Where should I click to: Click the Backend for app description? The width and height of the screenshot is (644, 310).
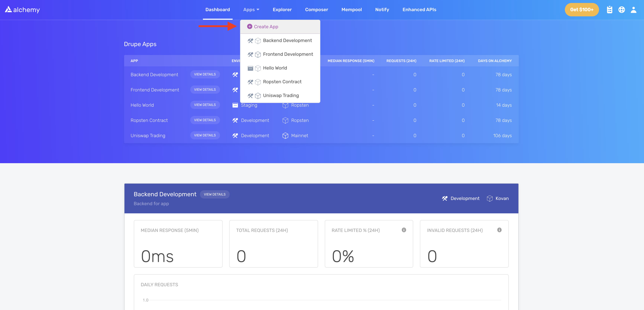point(151,204)
